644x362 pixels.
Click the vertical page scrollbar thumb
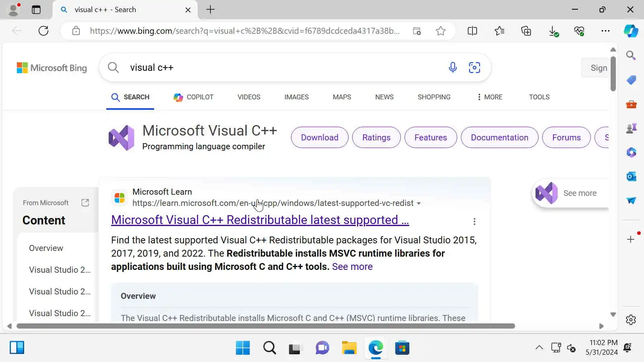click(x=613, y=74)
